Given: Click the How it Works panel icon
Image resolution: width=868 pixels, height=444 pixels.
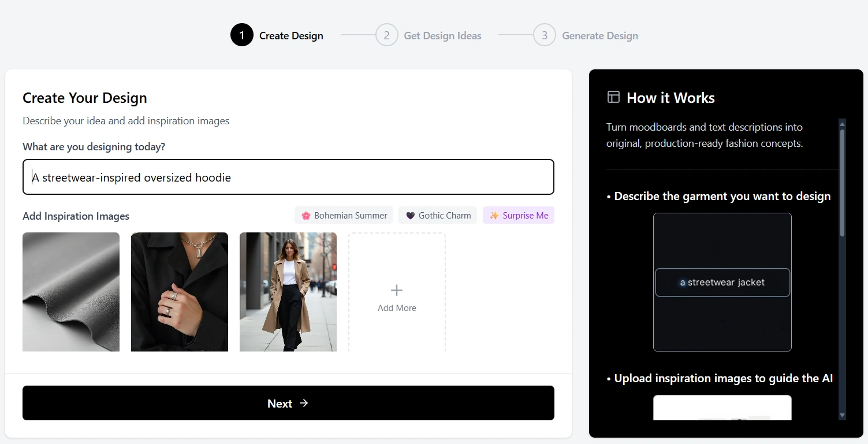Looking at the screenshot, I should click(613, 97).
